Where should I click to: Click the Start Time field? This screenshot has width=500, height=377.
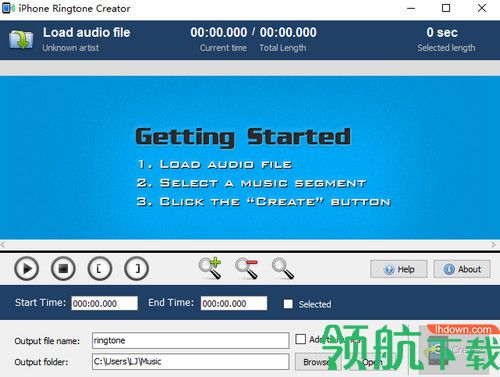(104, 303)
